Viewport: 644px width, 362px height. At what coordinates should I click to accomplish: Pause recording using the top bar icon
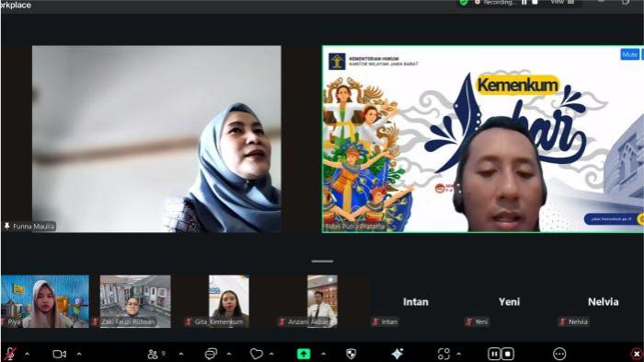[524, 3]
